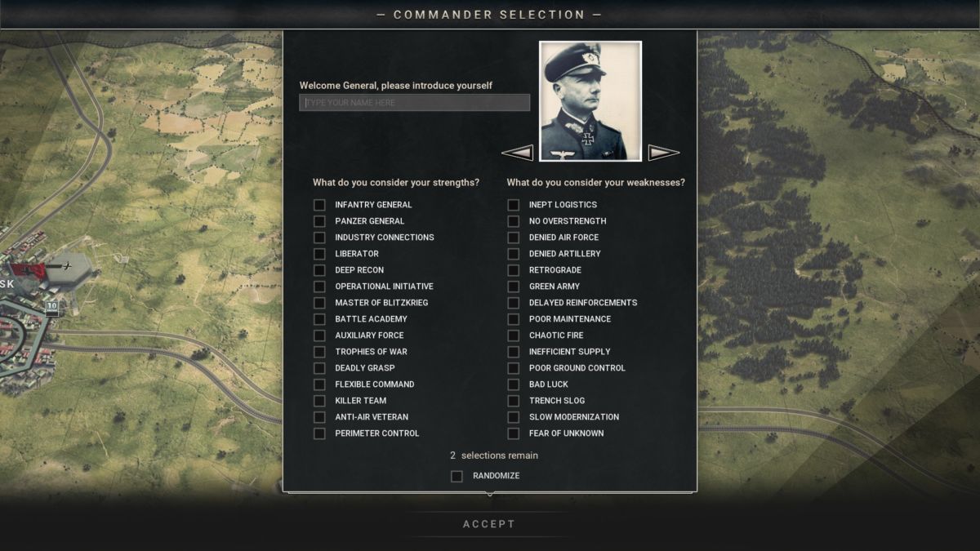Select the Killer Team checkbox

[319, 401]
